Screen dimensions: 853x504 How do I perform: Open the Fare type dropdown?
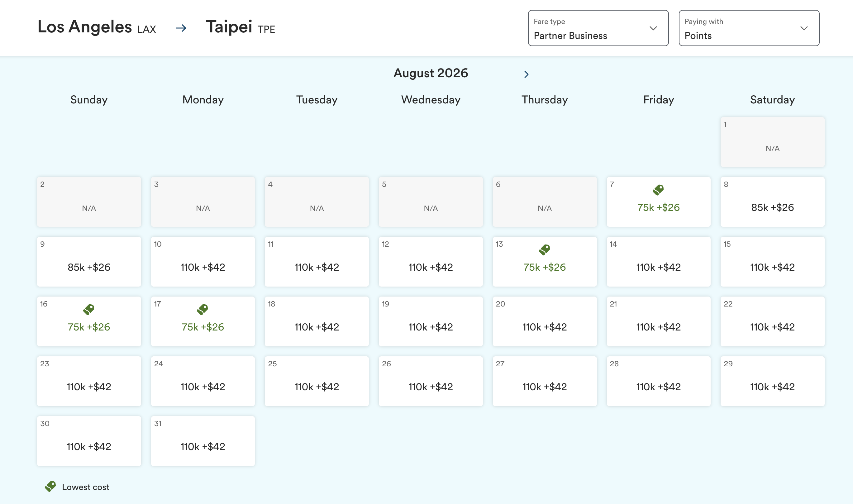(598, 28)
